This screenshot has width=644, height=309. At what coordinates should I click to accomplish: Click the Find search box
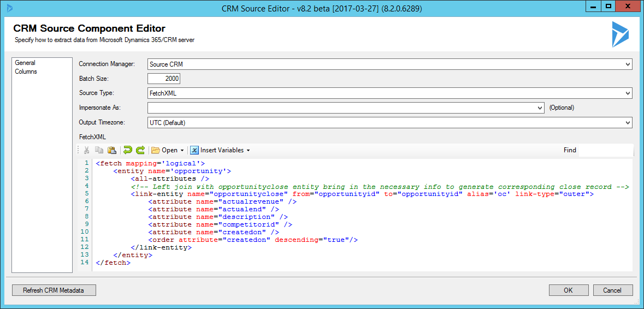coord(606,150)
